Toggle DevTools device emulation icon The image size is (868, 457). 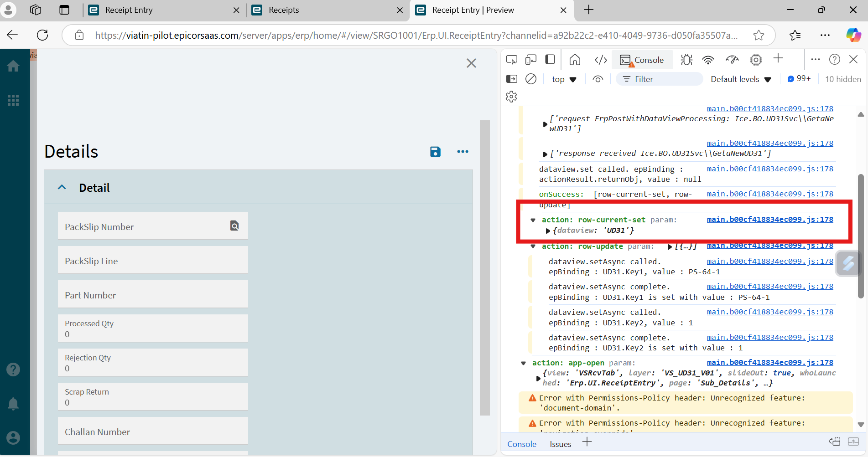click(531, 60)
